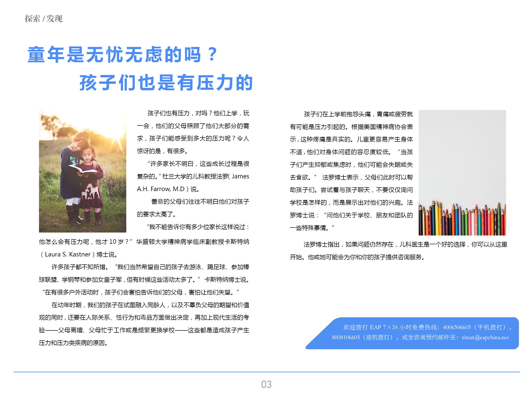Click the landline number 8008106605
Viewport: 532px width, 398px height.
(x=346, y=337)
